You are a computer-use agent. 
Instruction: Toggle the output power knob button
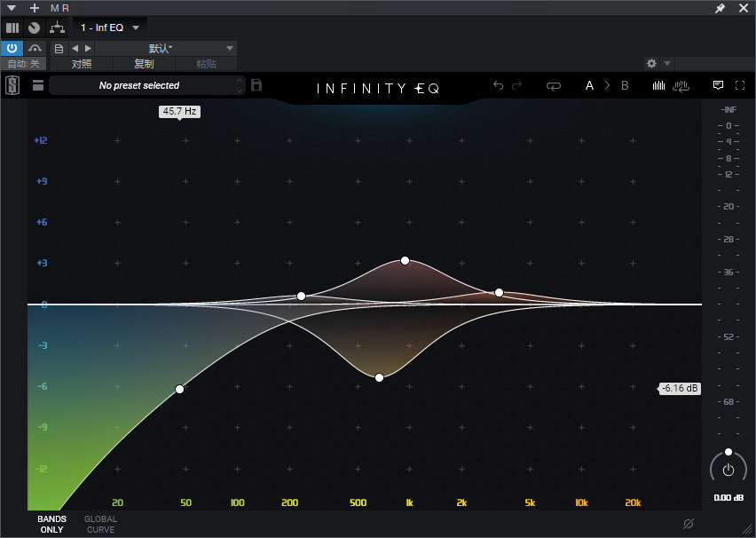728,470
